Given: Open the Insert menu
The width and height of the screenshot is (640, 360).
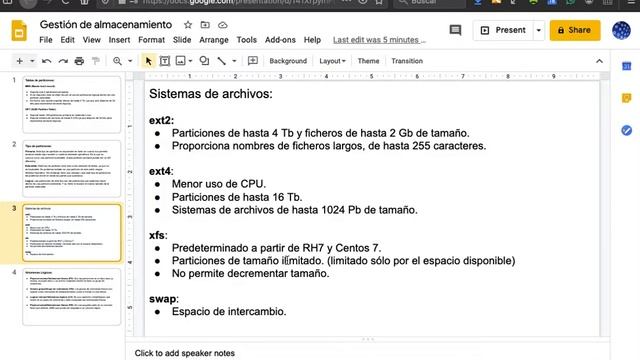Looking at the screenshot, I should coord(119,40).
